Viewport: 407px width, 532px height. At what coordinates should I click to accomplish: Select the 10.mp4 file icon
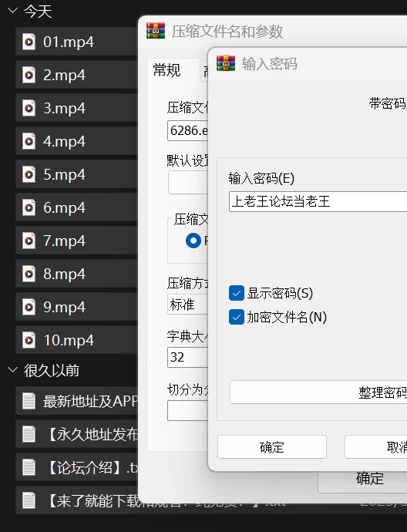[29, 340]
